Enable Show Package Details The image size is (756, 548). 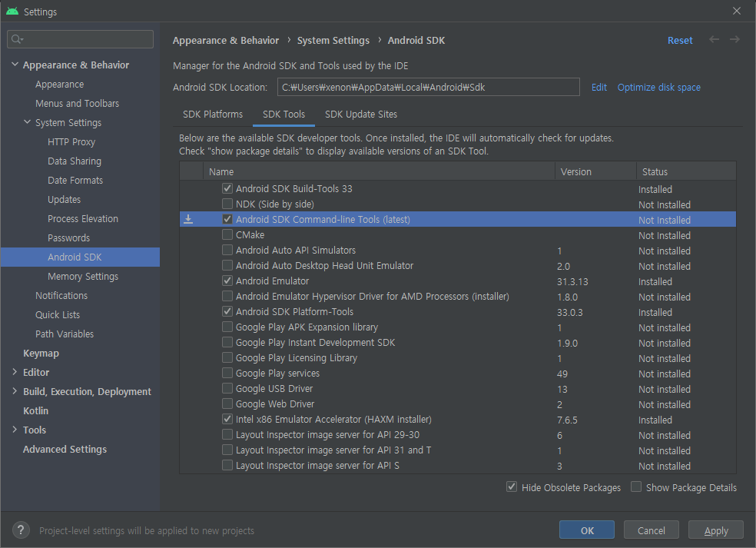(636, 487)
